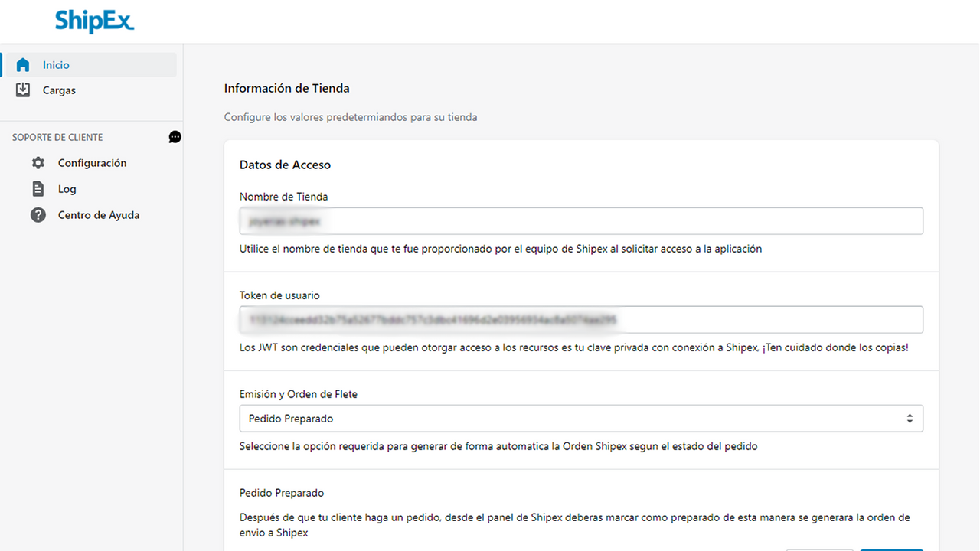Click the Centro de Ayuda question icon
This screenshot has width=980, height=551.
[x=38, y=215]
